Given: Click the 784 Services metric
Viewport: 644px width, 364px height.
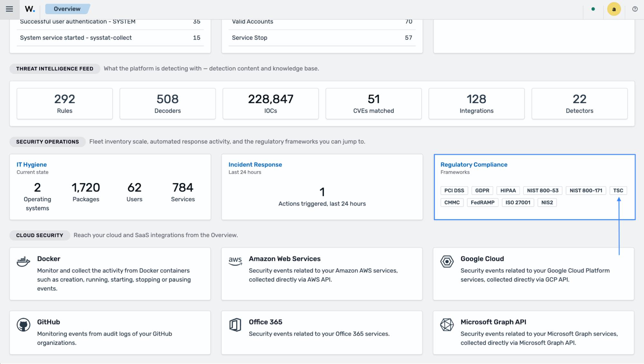Looking at the screenshot, I should (183, 192).
